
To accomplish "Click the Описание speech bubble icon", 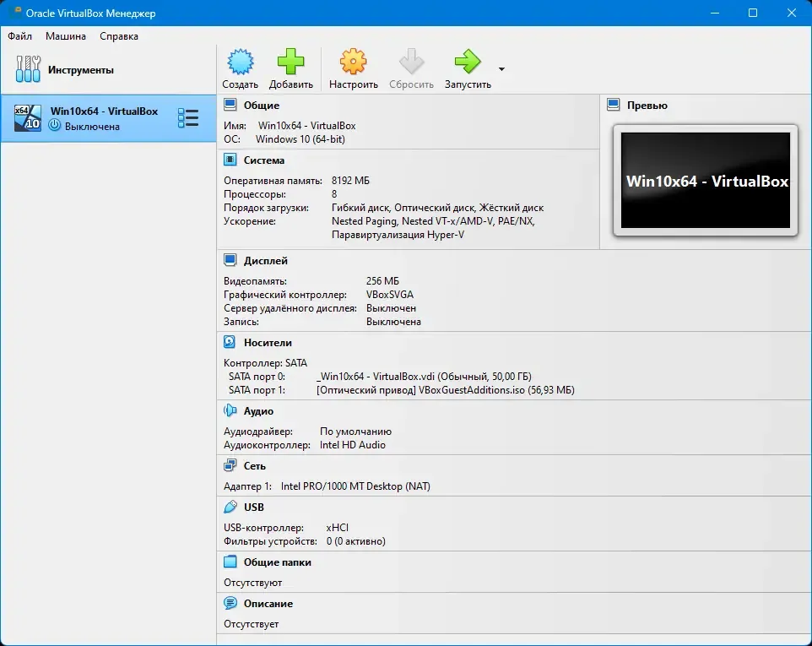I will pyautogui.click(x=230, y=603).
